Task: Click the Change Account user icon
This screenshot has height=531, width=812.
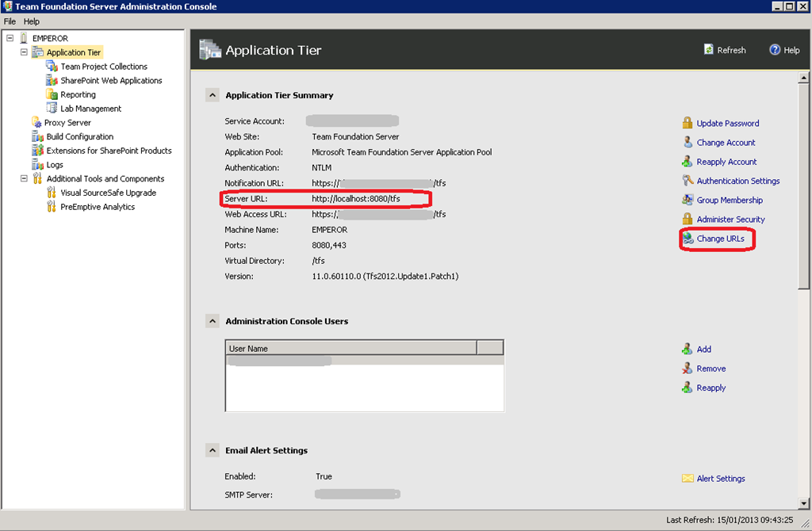Action: [x=688, y=142]
